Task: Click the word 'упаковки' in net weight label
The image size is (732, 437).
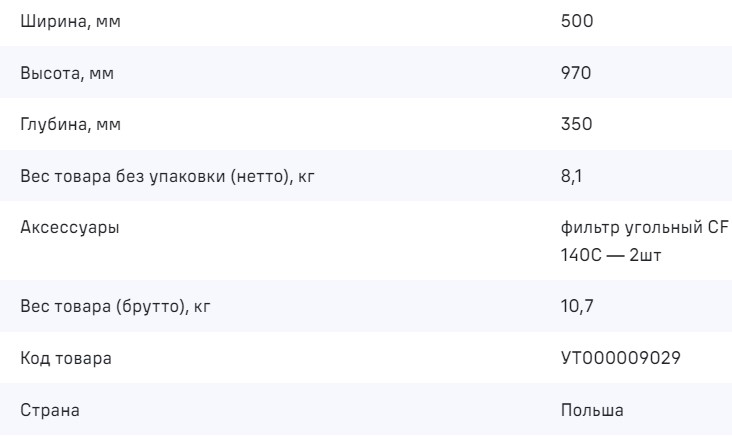Action: click(x=197, y=177)
